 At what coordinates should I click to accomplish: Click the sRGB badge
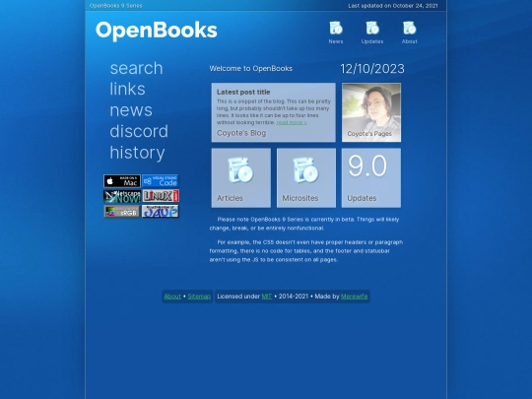click(x=122, y=212)
